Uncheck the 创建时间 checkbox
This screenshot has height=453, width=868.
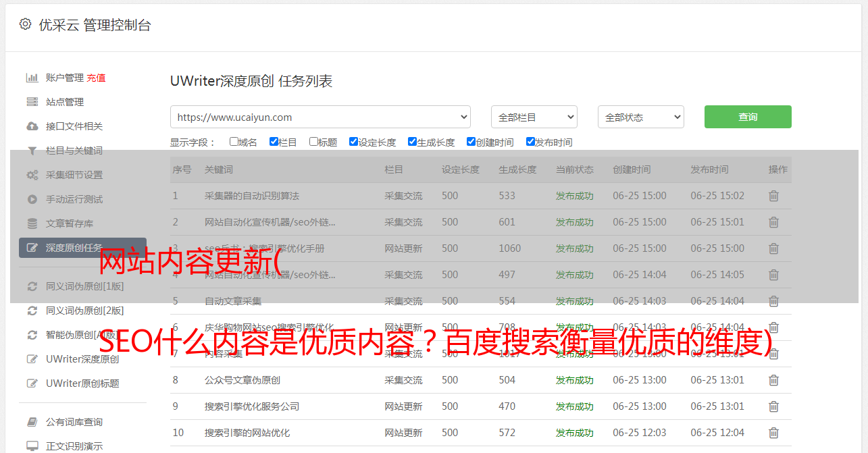coord(471,142)
